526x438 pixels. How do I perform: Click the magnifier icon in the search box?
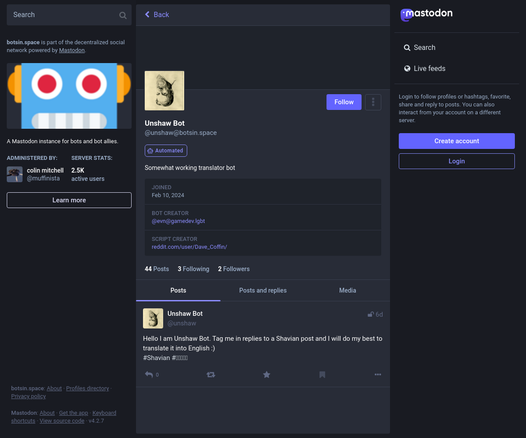pyautogui.click(x=123, y=15)
